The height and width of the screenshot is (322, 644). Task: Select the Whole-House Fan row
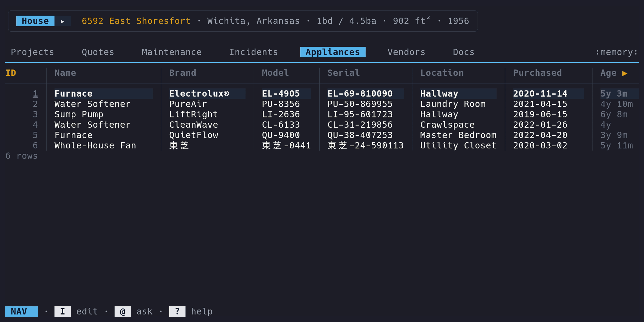[95, 146]
